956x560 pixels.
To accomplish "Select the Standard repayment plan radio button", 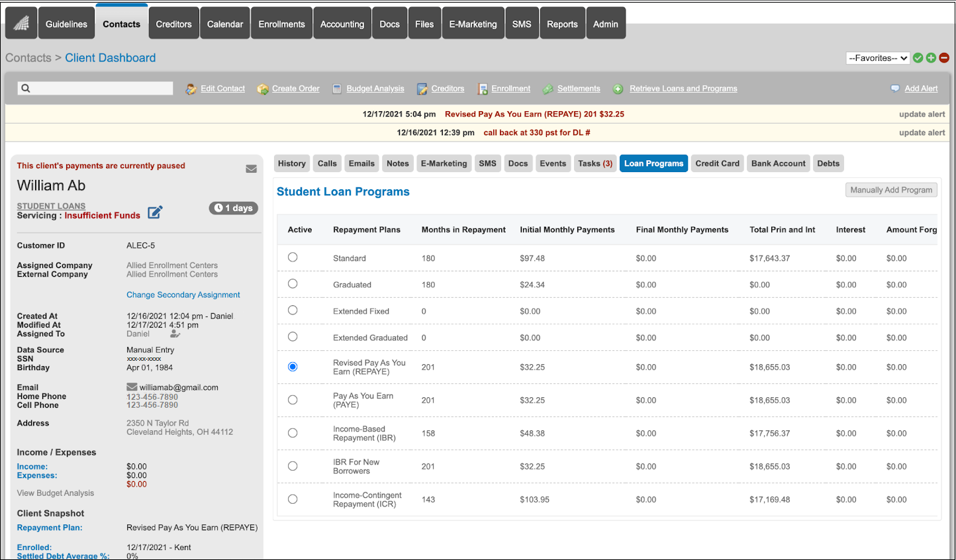I will coord(293,257).
